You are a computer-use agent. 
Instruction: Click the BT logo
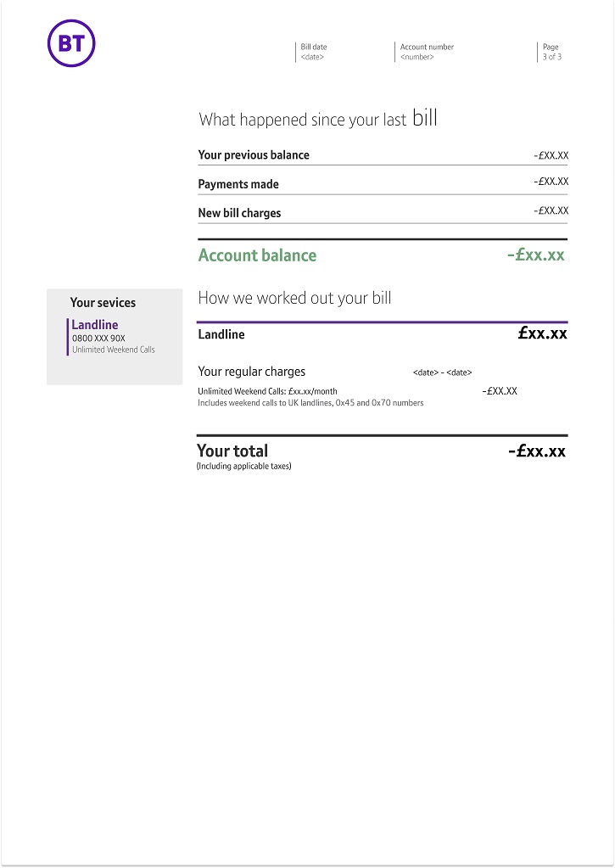71,43
